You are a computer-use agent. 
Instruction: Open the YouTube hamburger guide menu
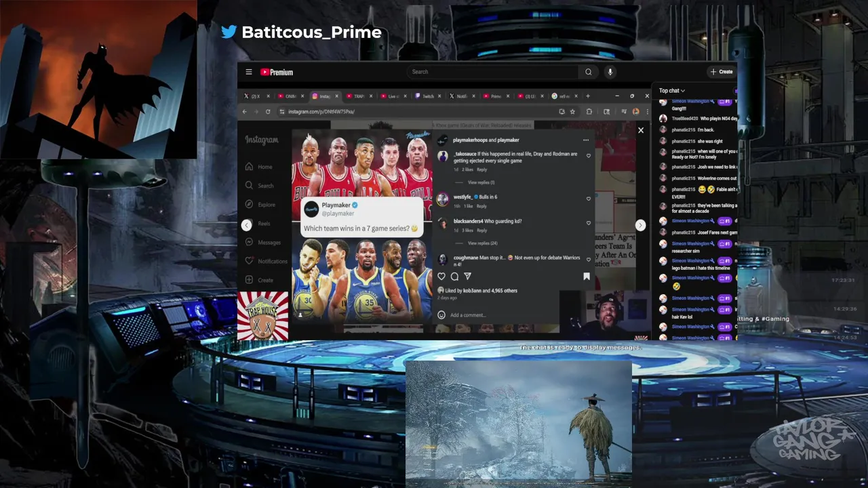(x=249, y=72)
